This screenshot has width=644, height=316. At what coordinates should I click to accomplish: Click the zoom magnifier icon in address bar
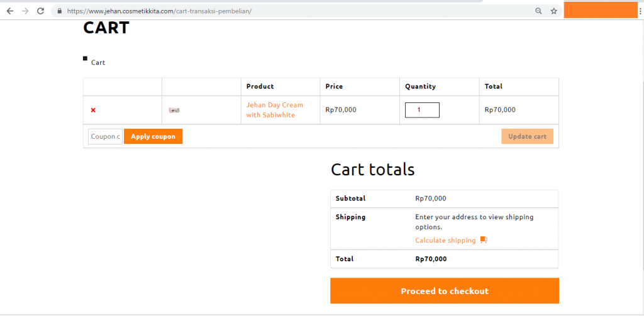[x=538, y=11]
